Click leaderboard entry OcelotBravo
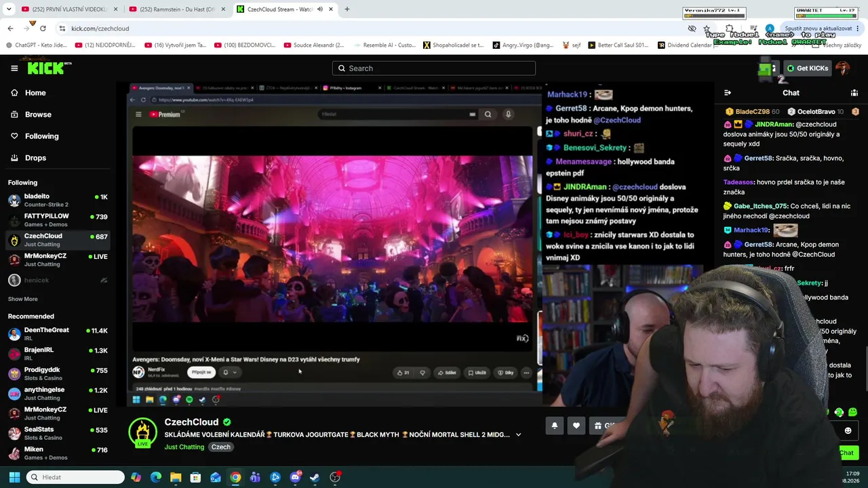The height and width of the screenshot is (488, 868). pyautogui.click(x=816, y=112)
